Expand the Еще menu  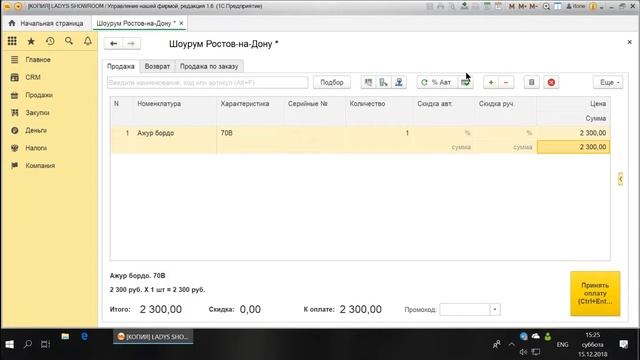coord(608,82)
